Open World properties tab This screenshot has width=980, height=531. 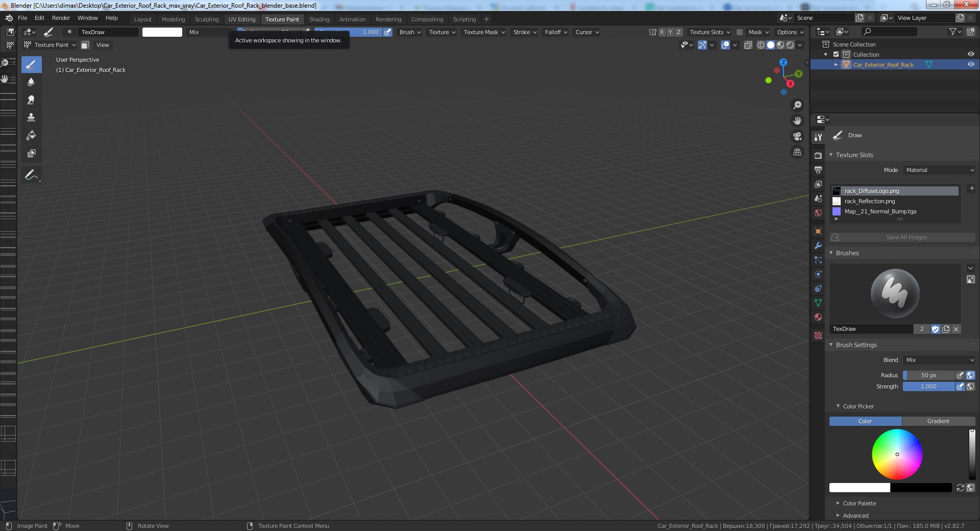click(818, 212)
